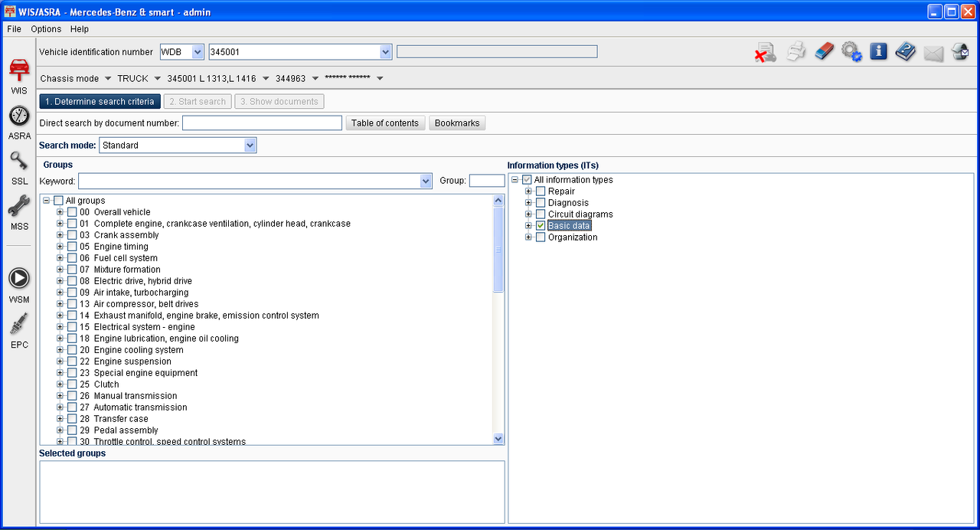980x530 pixels.
Task: Open the Search mode Standard dropdown
Action: tap(250, 145)
